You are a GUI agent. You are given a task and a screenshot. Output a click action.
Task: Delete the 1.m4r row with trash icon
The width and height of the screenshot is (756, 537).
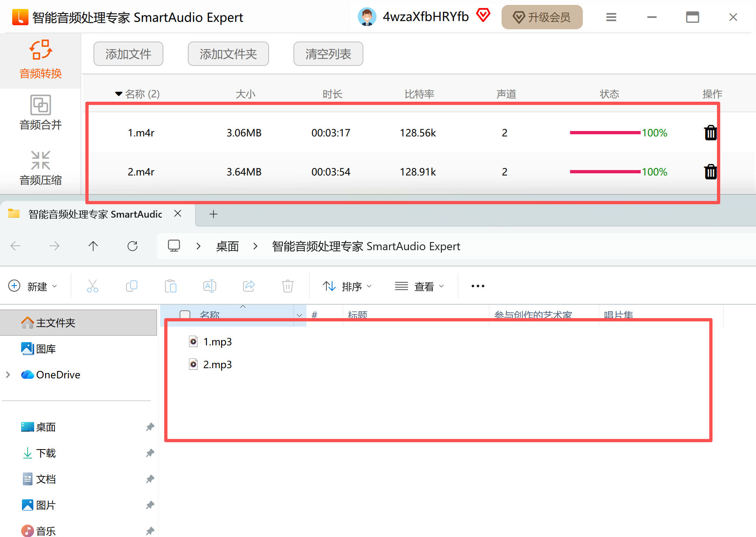(x=710, y=133)
